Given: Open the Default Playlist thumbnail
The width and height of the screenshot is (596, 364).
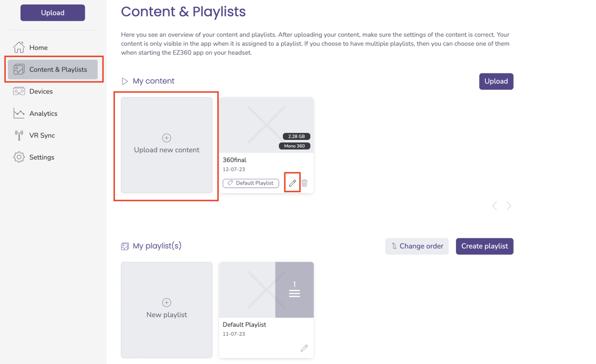Looking at the screenshot, I should point(266,289).
